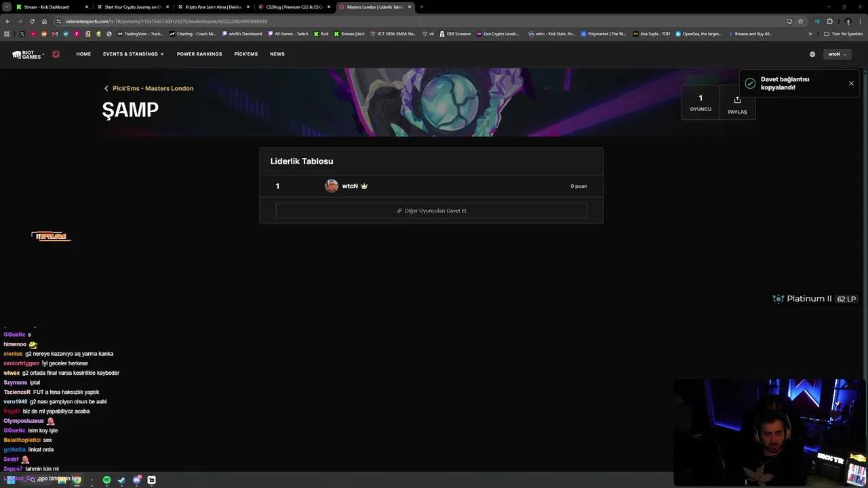Click the Riot Games logo
Screen dimensions: 868x488
pyautogui.click(x=27, y=54)
